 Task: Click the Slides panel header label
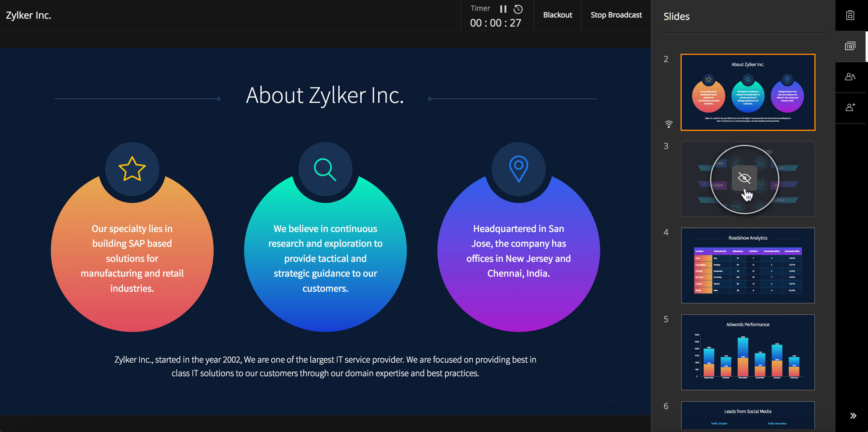click(676, 16)
